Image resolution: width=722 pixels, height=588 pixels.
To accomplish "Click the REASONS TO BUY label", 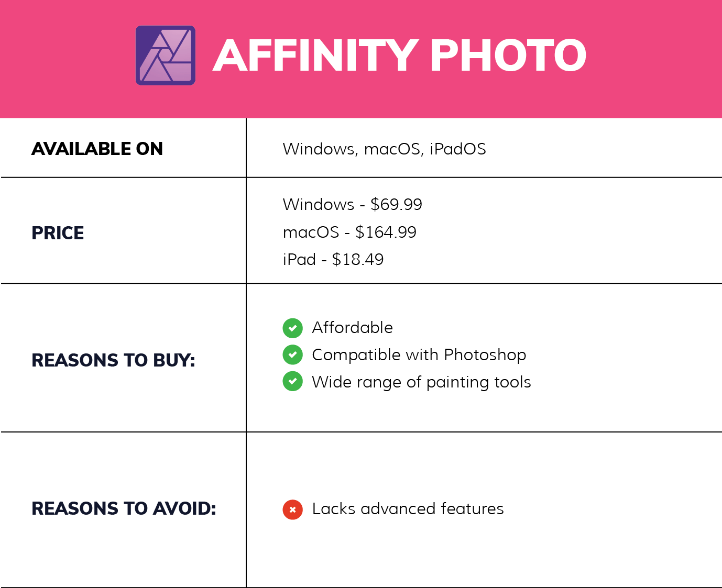I will coord(113,360).
